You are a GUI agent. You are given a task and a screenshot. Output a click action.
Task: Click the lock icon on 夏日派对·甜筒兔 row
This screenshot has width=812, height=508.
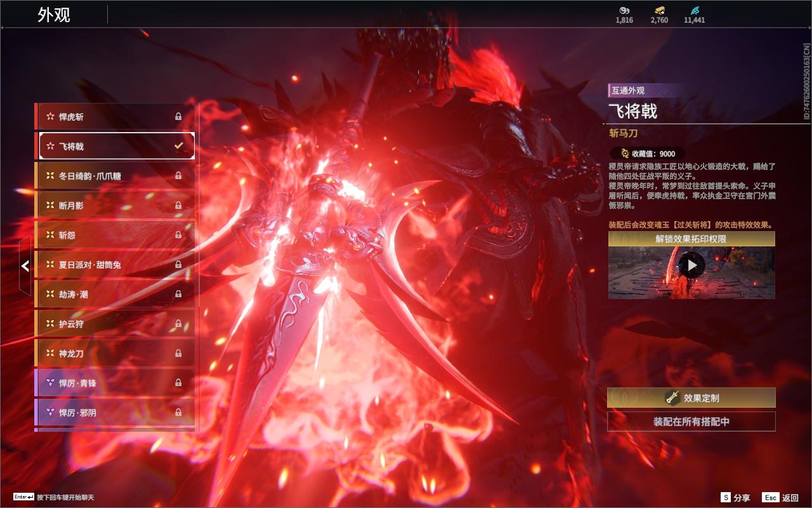coord(178,264)
